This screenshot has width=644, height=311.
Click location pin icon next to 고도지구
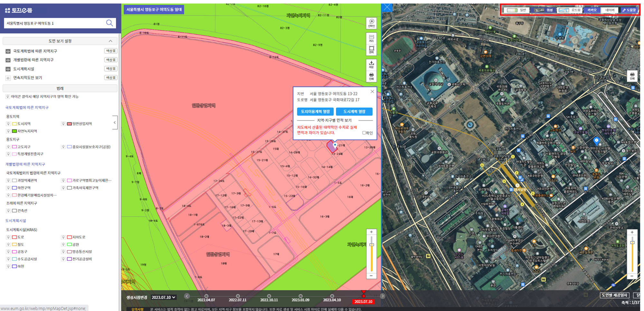point(8,147)
